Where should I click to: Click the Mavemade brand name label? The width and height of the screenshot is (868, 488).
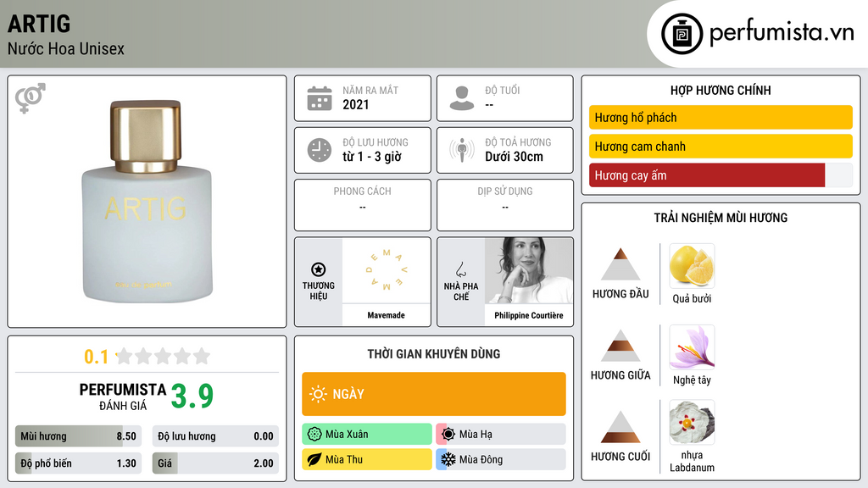pyautogui.click(x=387, y=315)
